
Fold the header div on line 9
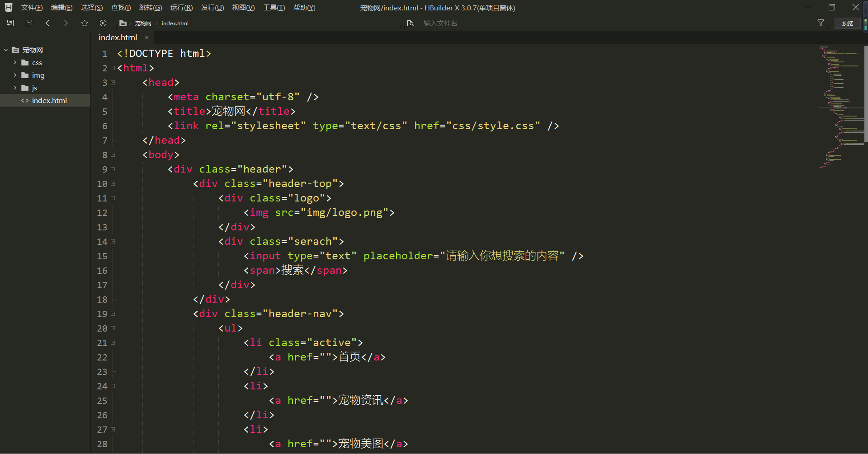click(113, 169)
